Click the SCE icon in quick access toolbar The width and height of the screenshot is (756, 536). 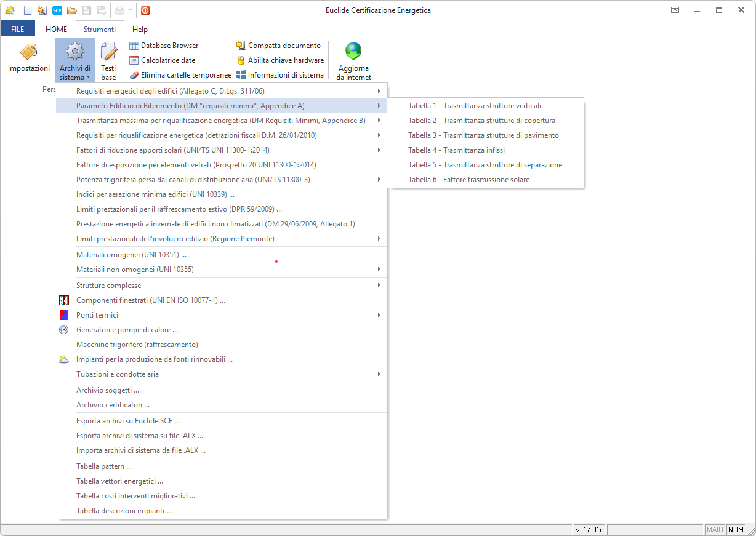(57, 10)
